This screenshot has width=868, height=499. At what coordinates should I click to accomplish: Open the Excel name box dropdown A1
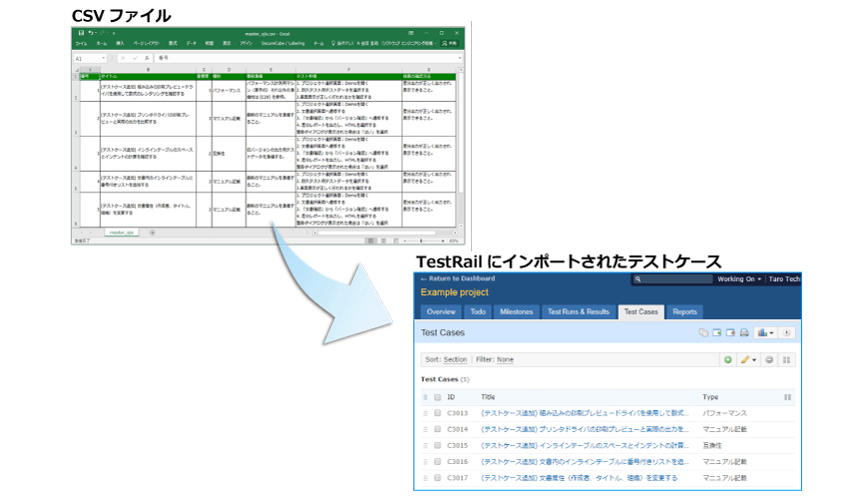coord(103,58)
